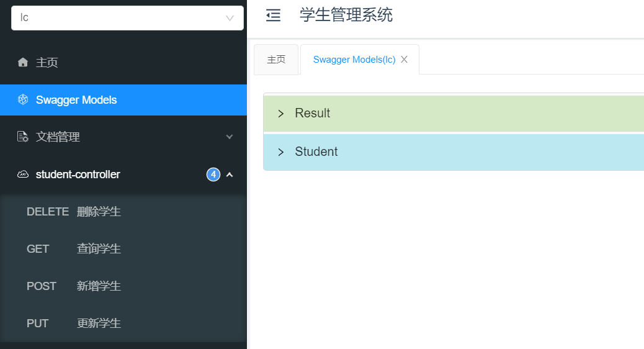Select Swagger Models in the sidebar
The width and height of the screenshot is (644, 349).
click(123, 100)
